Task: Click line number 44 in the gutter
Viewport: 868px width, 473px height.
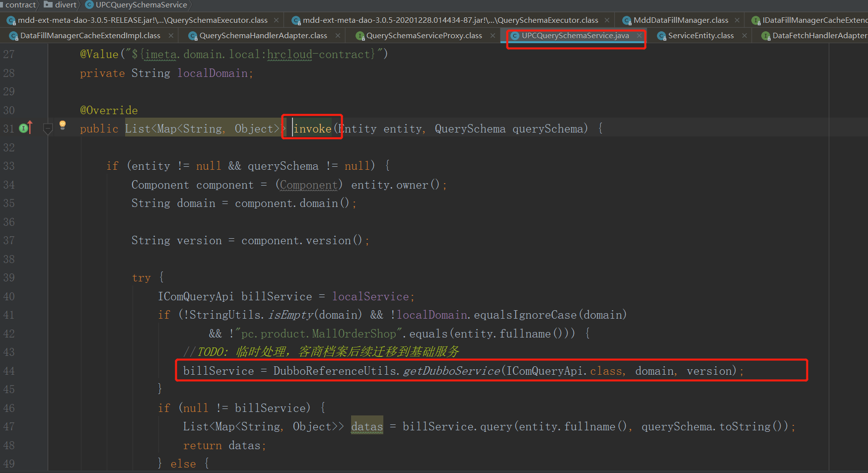Action: (x=9, y=371)
